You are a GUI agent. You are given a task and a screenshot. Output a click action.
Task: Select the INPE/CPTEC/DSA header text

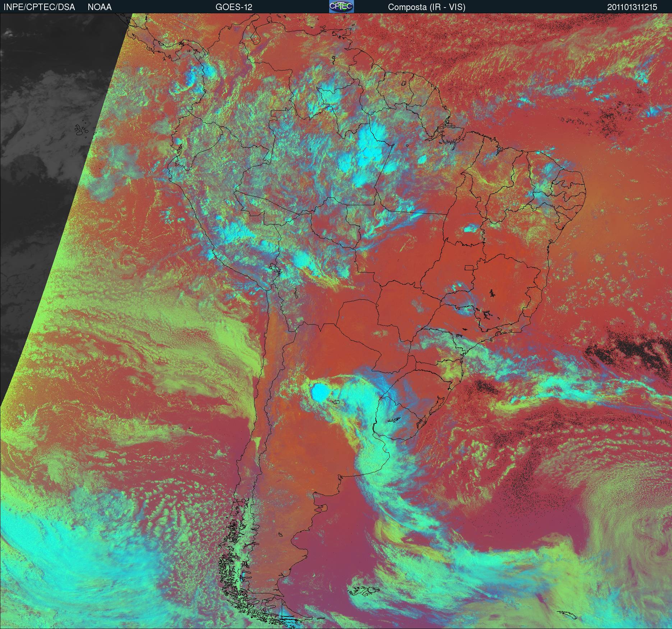coord(39,7)
